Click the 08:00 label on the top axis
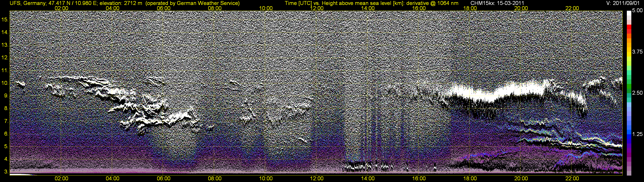This screenshot has height=182, width=644. pos(215,8)
